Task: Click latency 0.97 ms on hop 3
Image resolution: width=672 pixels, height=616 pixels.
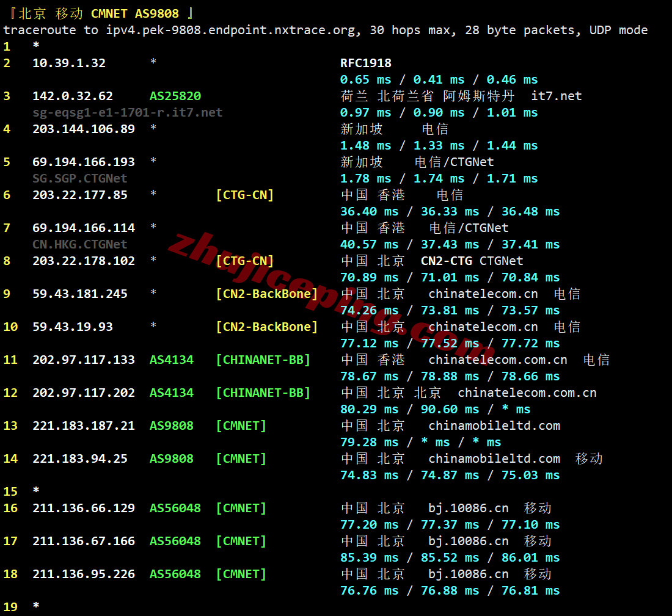Action: tap(365, 113)
